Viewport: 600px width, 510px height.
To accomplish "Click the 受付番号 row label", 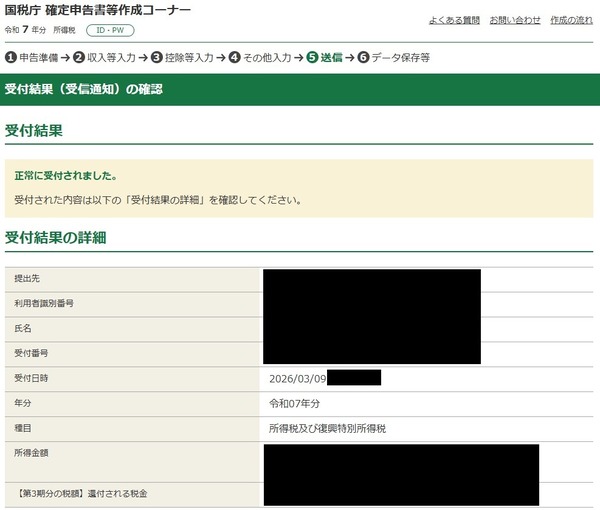I will click(31, 353).
